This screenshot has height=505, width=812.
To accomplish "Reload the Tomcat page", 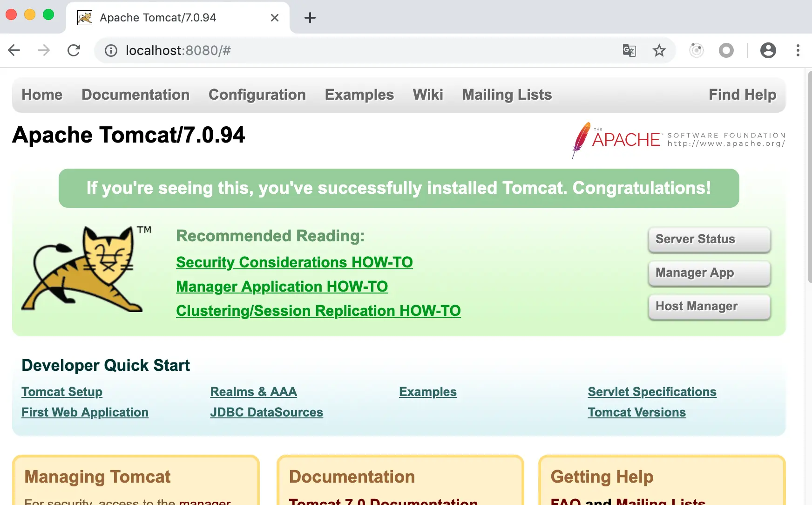I will tap(74, 50).
